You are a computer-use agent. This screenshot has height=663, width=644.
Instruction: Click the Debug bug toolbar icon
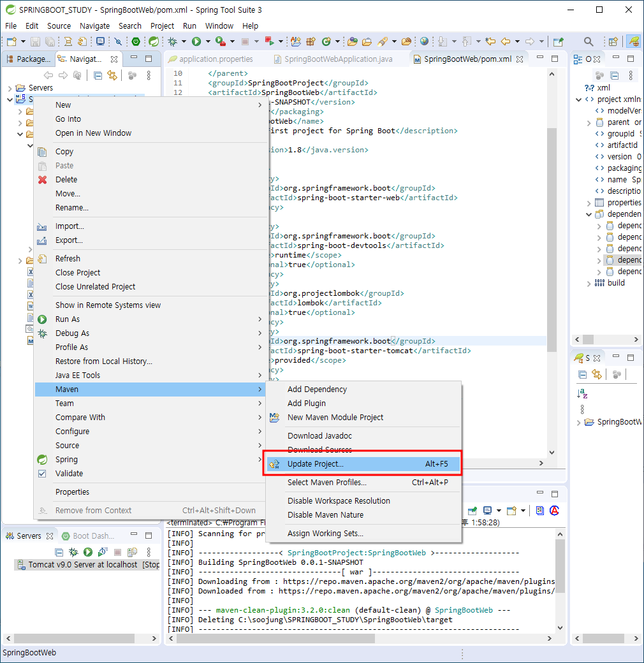point(173,41)
